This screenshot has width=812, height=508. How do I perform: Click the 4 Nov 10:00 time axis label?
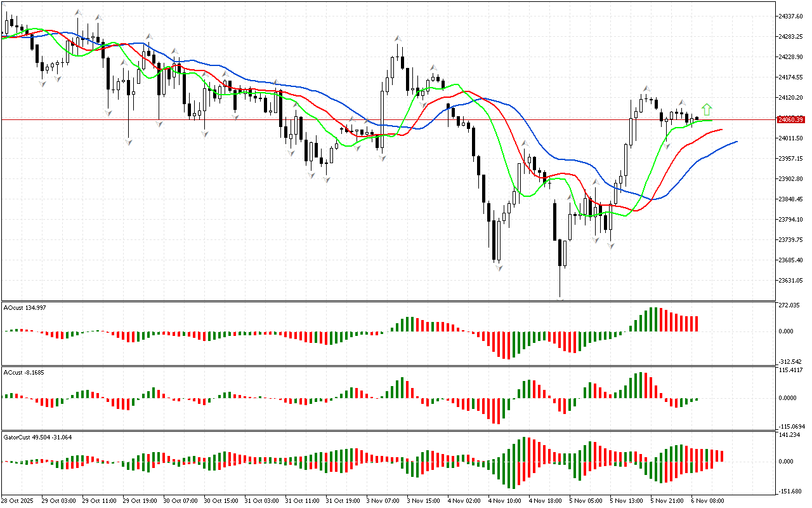[504, 500]
